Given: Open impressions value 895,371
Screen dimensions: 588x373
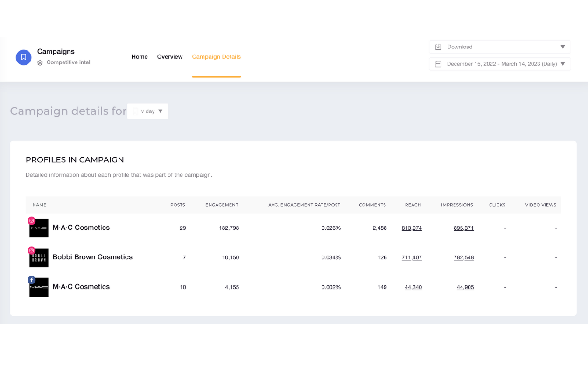Looking at the screenshot, I should point(463,228).
